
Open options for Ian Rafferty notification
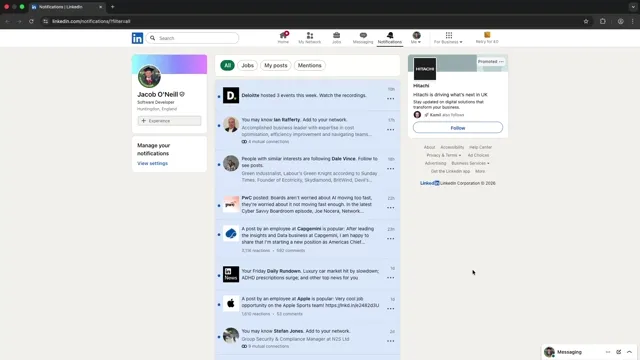point(391,130)
